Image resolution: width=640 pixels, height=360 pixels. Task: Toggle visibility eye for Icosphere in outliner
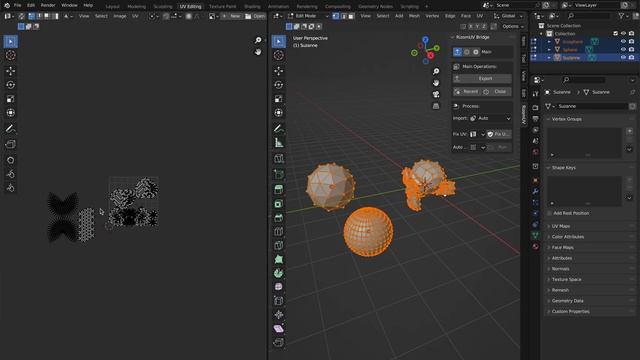click(x=623, y=42)
